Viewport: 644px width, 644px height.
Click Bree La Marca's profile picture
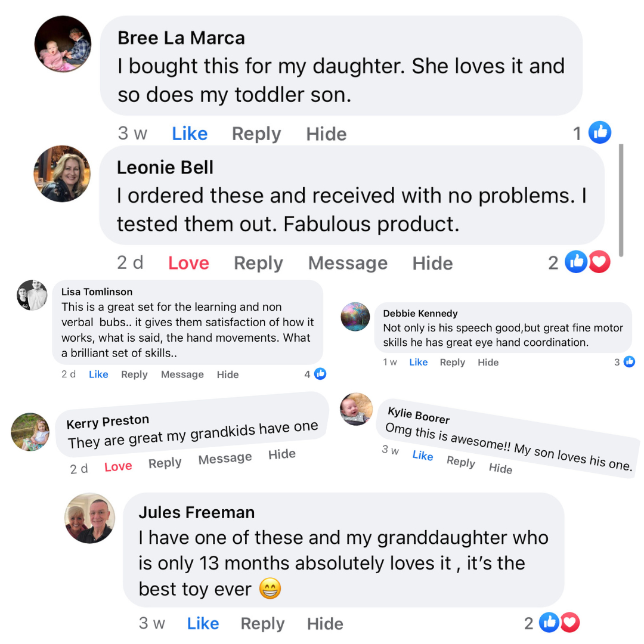coord(63,44)
